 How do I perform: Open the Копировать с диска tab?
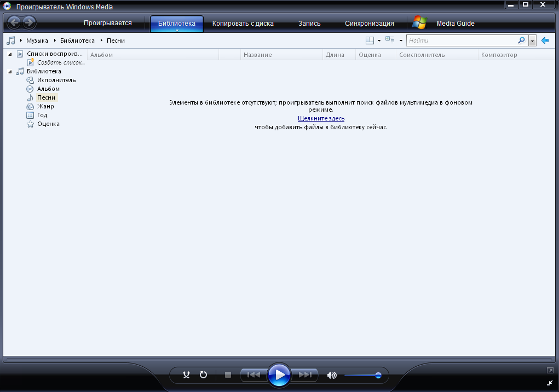(243, 24)
